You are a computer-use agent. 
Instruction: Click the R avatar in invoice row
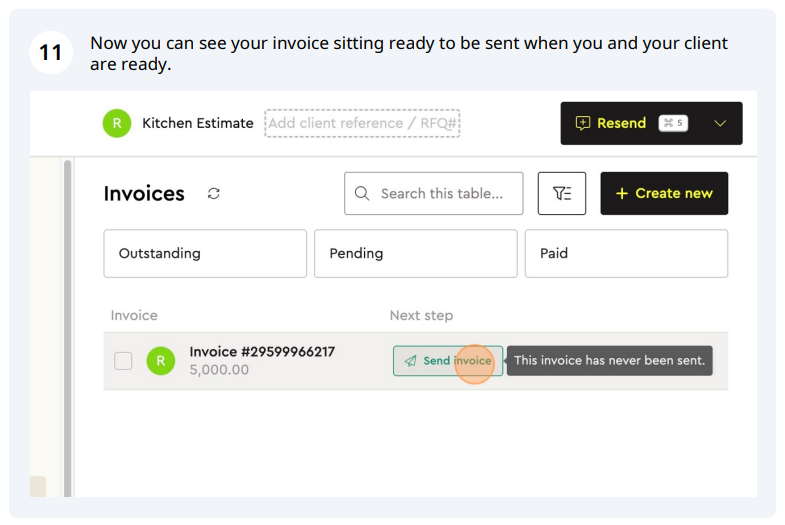click(161, 360)
